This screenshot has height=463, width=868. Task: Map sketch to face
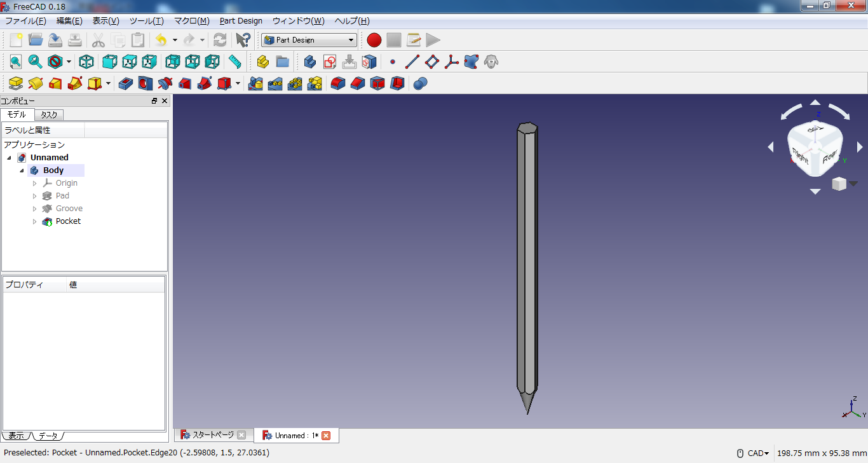coord(349,62)
